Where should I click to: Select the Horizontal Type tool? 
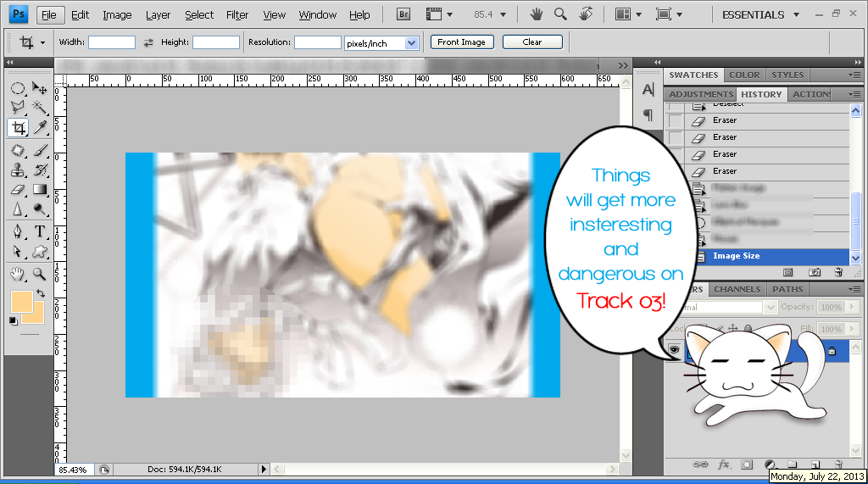[39, 231]
